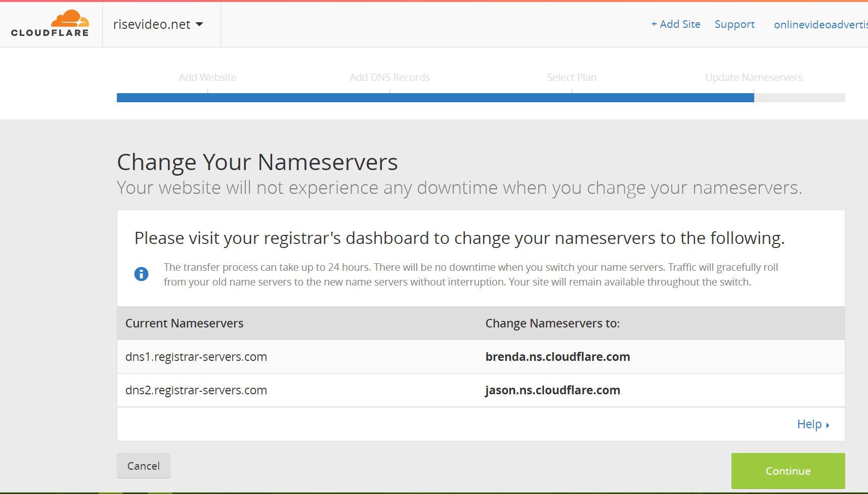The width and height of the screenshot is (868, 494).
Task: Click the Cloudflare logo
Action: point(50,23)
